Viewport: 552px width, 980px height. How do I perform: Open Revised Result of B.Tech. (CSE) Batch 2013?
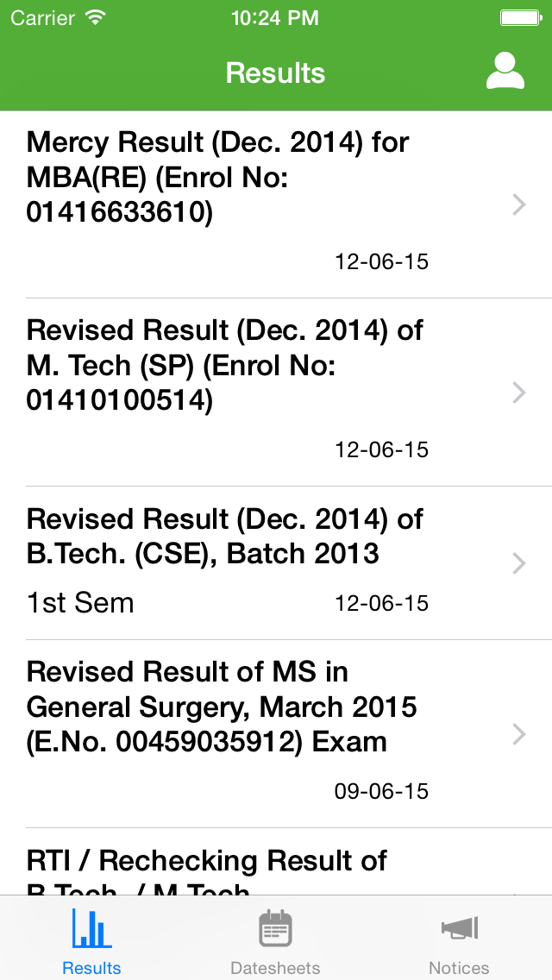224,536
